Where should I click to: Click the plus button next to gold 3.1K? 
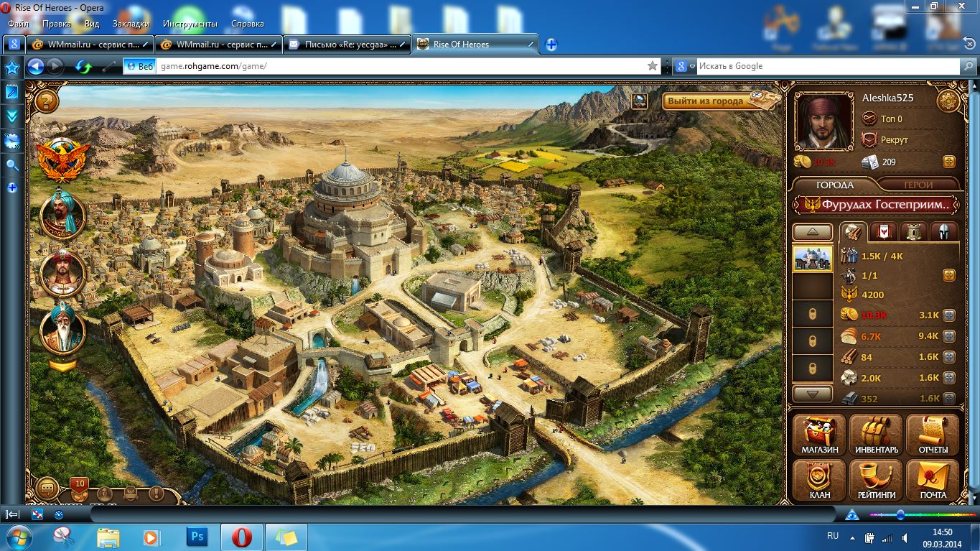pos(948,315)
